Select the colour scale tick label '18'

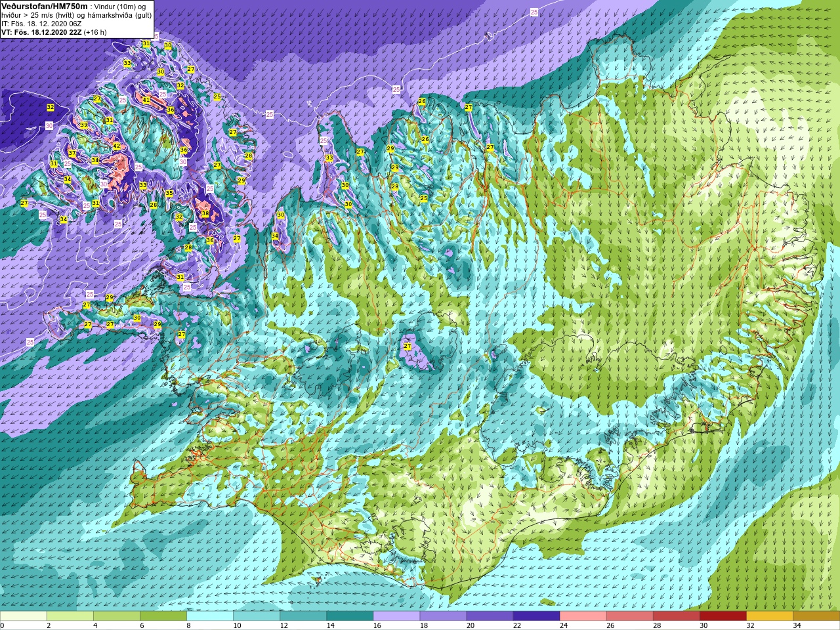click(423, 625)
